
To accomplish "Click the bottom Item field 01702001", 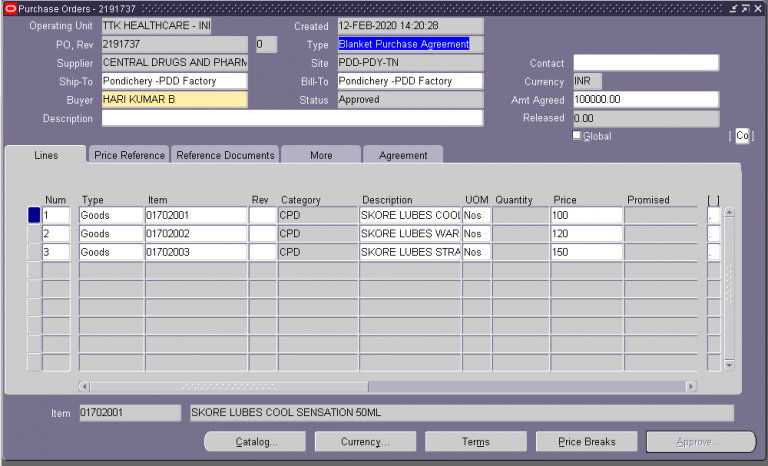I will click(x=130, y=413).
